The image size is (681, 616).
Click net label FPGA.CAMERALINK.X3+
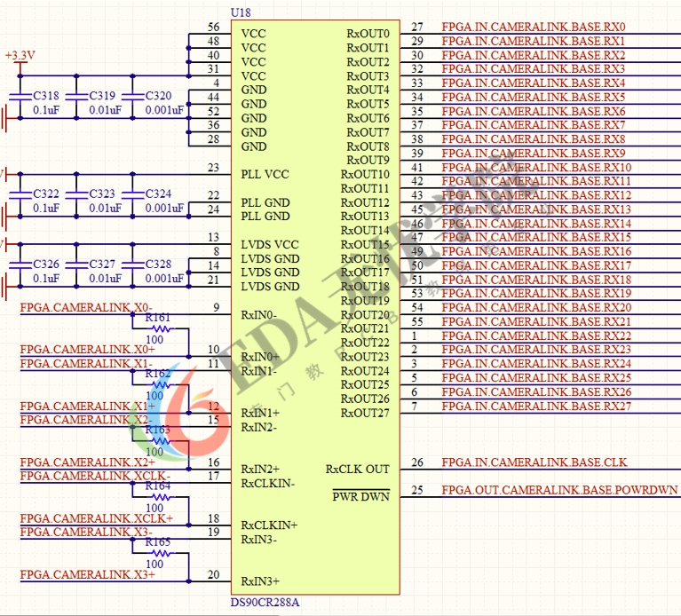click(87, 574)
